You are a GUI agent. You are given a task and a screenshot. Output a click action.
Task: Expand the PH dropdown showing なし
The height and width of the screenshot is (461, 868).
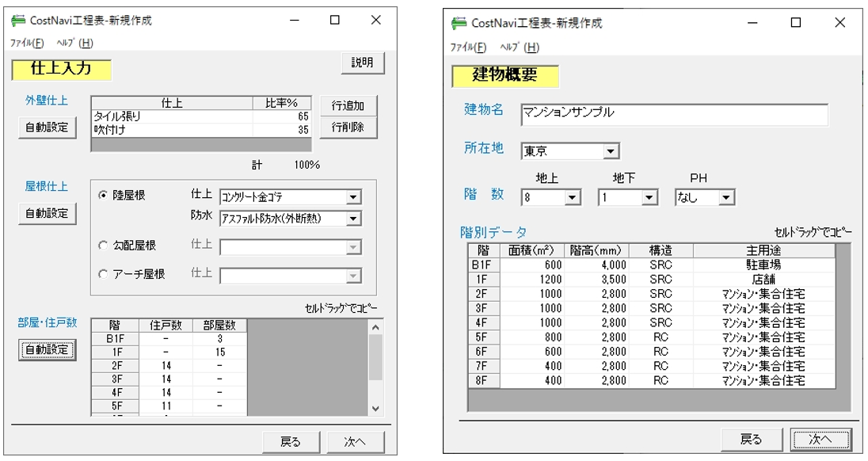point(726,198)
